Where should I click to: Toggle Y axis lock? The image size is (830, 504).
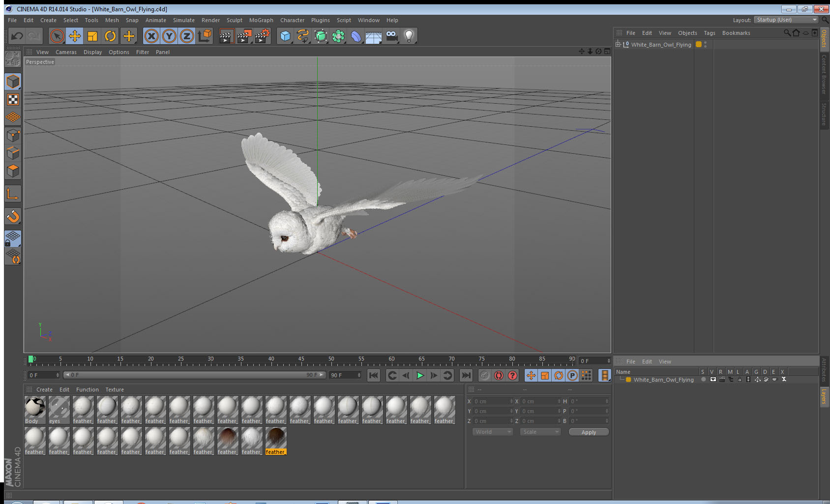point(169,36)
